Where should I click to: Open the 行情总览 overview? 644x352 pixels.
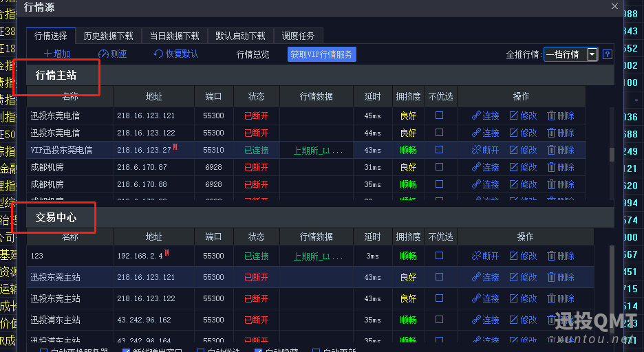pyautogui.click(x=253, y=54)
